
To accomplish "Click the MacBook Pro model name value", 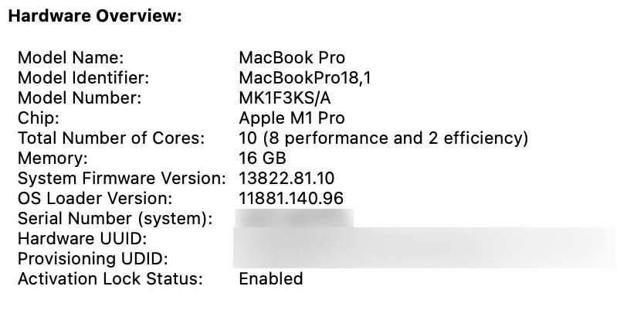I will tap(292, 58).
